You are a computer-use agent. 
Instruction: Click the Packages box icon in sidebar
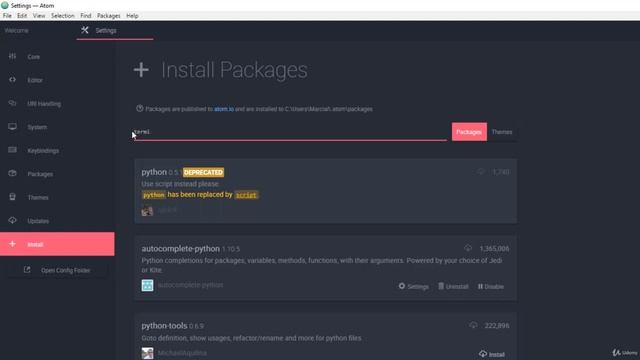click(x=12, y=173)
